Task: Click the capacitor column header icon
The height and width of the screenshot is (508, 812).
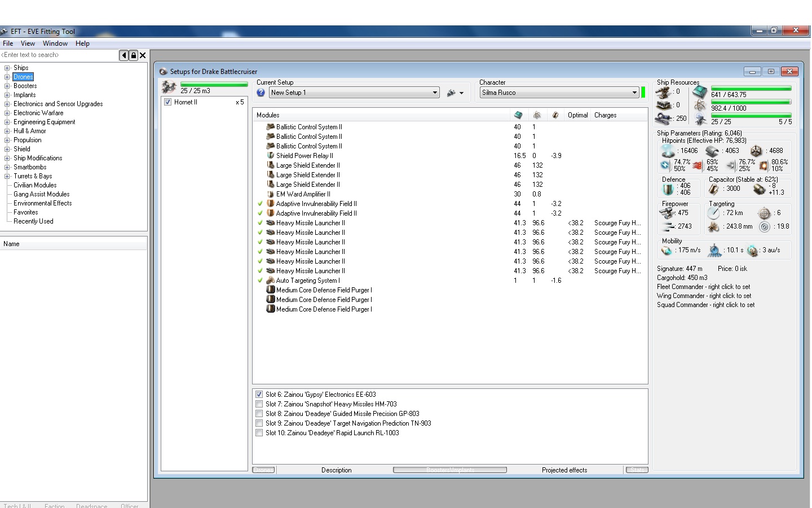Action: [x=555, y=115]
